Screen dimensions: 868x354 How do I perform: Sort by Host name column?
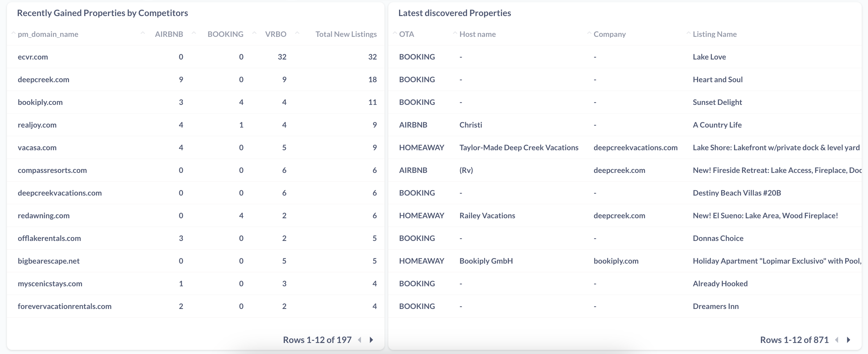click(477, 34)
